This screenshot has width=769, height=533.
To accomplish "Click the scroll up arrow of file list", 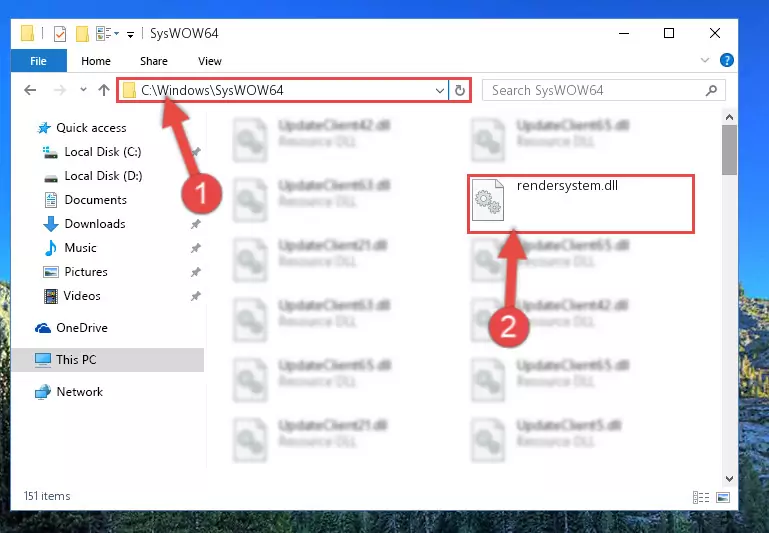I will [x=729, y=117].
